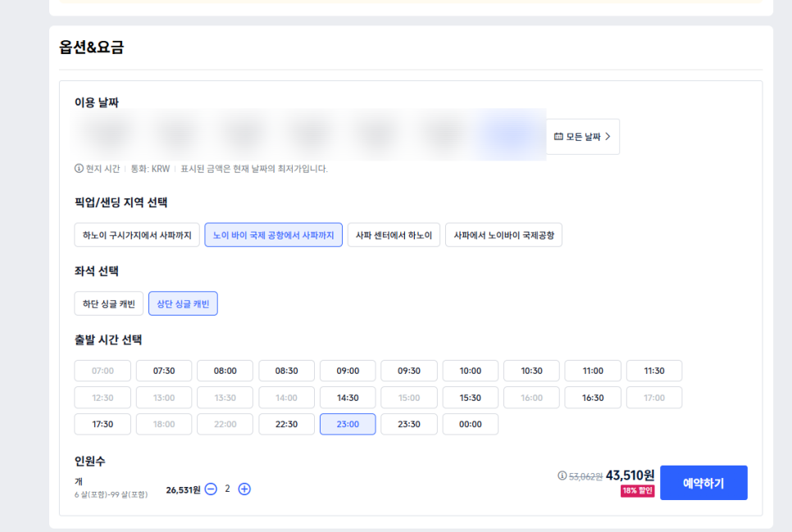
Task: Select the 상단 싱글 캐빈 seat option
Action: click(183, 303)
